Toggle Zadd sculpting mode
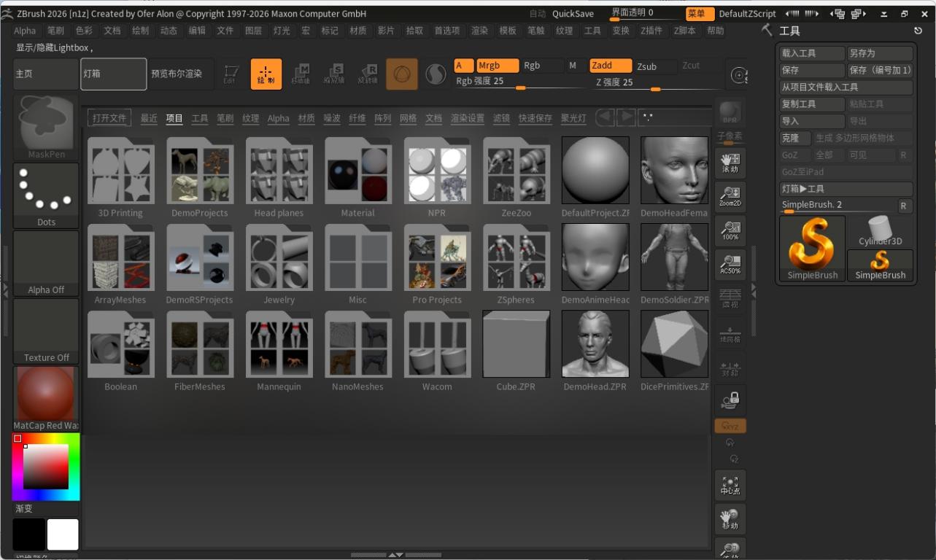 click(609, 65)
